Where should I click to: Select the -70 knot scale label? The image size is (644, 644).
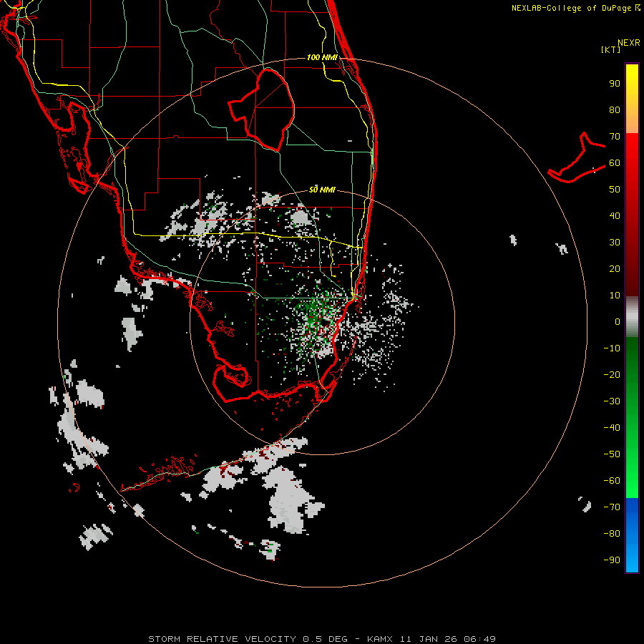[x=612, y=507]
